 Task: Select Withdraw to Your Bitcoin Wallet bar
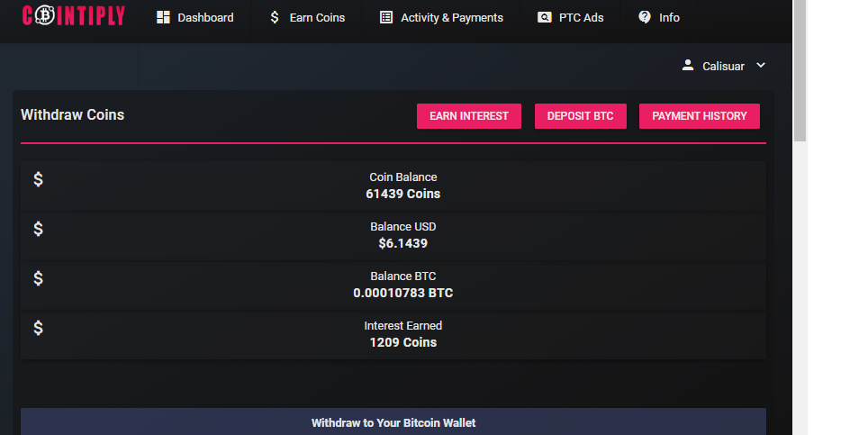(393, 421)
